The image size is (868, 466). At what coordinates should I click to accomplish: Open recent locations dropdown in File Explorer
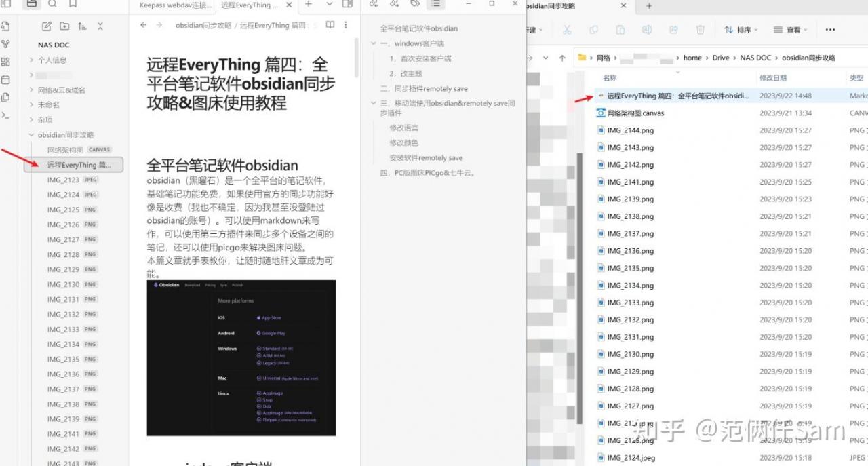point(546,58)
